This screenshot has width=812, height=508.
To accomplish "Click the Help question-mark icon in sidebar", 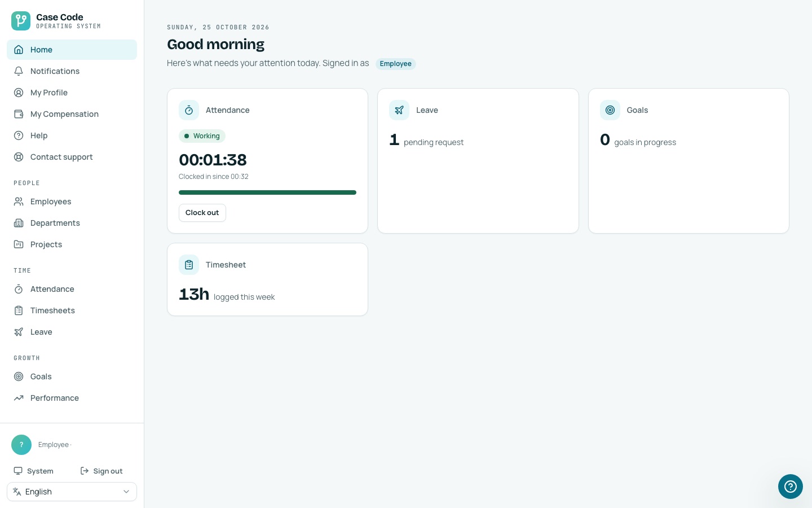I will [19, 135].
